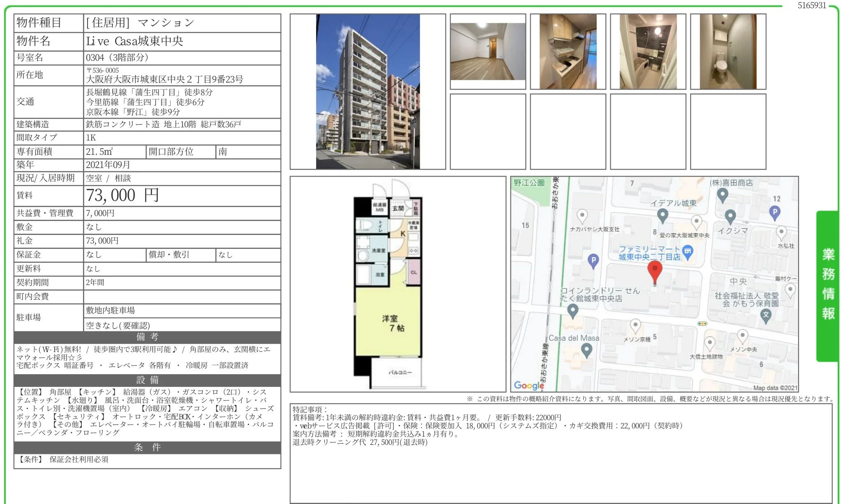The image size is (845, 504).
Task: Open the building exterior photo
Action: click(368, 90)
